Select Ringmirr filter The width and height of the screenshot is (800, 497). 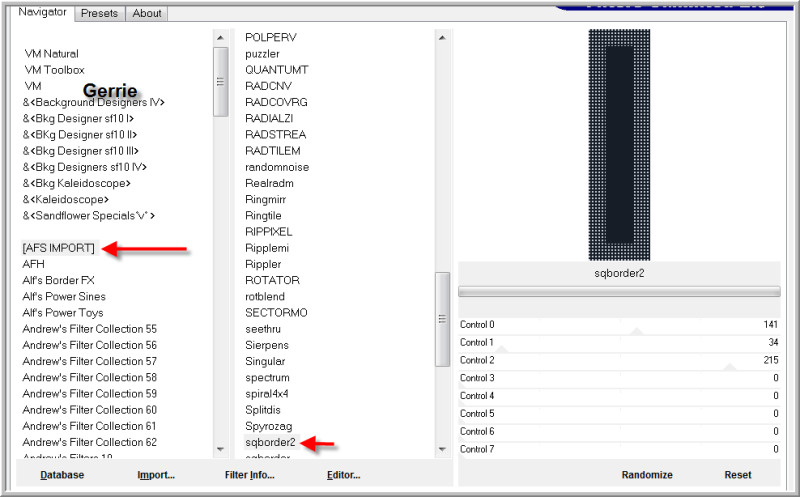265,200
